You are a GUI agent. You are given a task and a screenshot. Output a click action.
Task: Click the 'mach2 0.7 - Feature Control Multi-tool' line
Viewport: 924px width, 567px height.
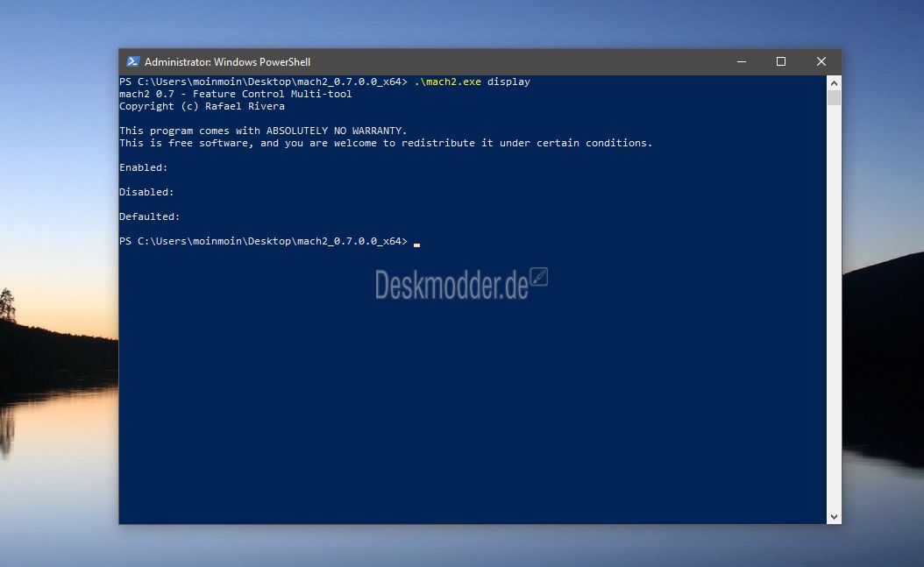235,94
